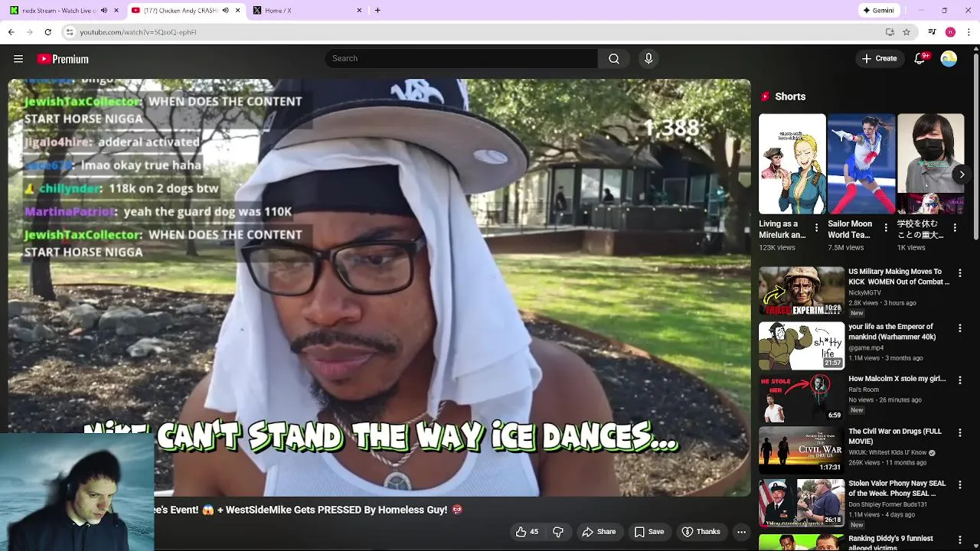Open Chrome media controls icon
Viewport: 980px width, 551px height.
pyautogui.click(x=932, y=32)
